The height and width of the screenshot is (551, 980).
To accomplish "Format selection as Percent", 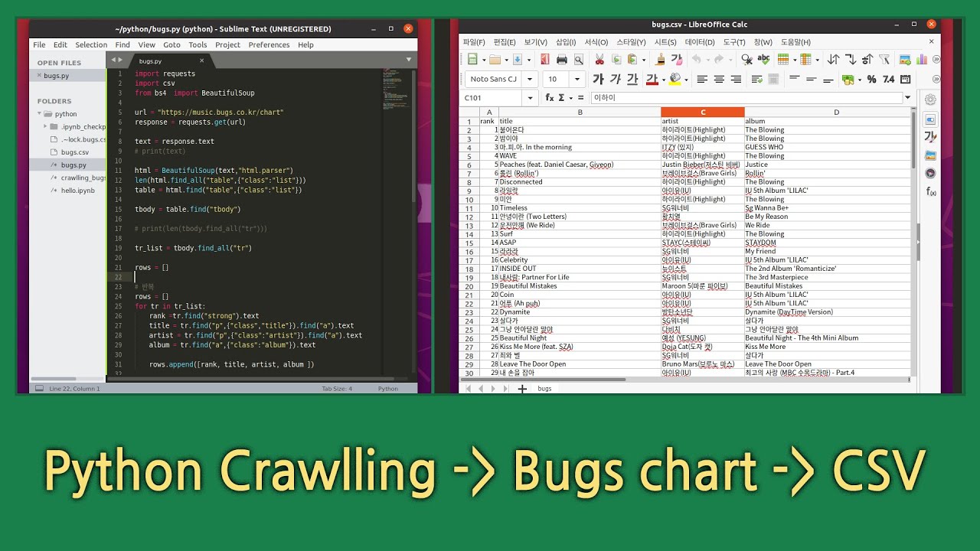I will pyautogui.click(x=871, y=79).
